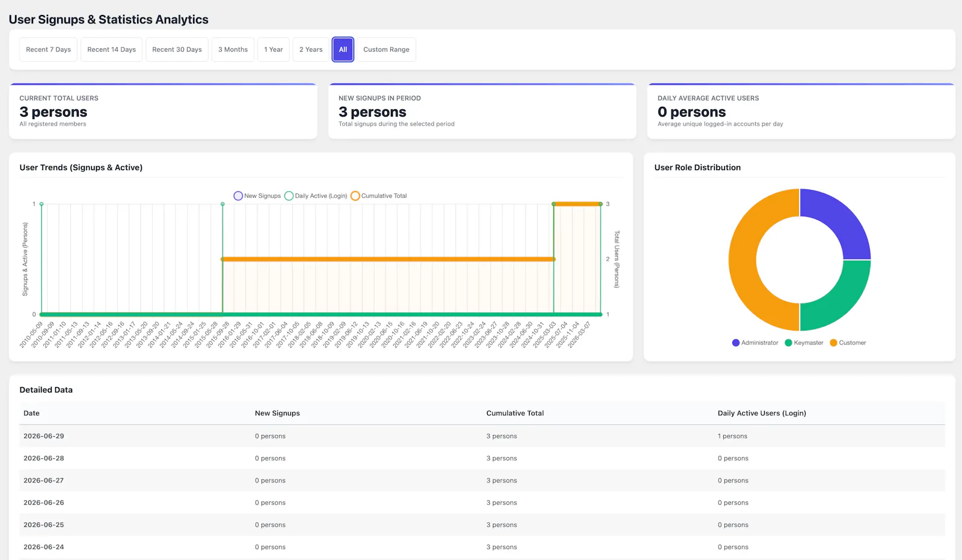Open the Custom Range option
Image resolution: width=962 pixels, height=560 pixels.
pyautogui.click(x=386, y=49)
